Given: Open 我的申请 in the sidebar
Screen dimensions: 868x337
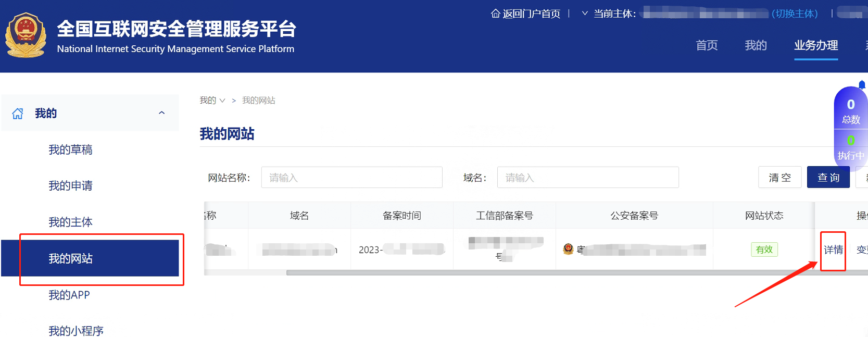Looking at the screenshot, I should pyautogui.click(x=70, y=186).
